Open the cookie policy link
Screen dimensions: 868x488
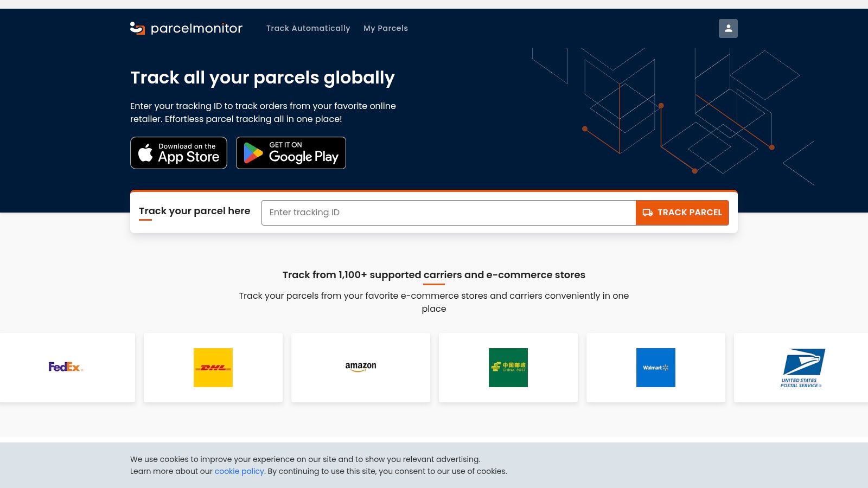[239, 471]
